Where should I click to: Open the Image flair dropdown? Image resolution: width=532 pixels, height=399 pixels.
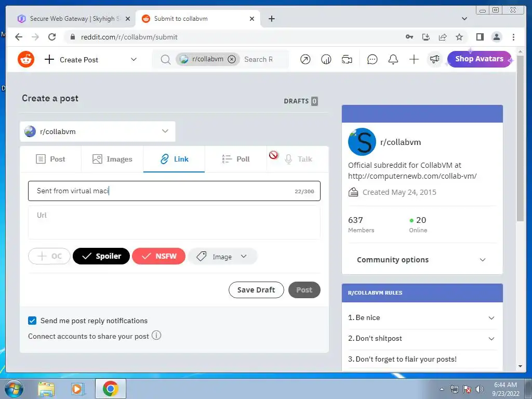pyautogui.click(x=222, y=257)
